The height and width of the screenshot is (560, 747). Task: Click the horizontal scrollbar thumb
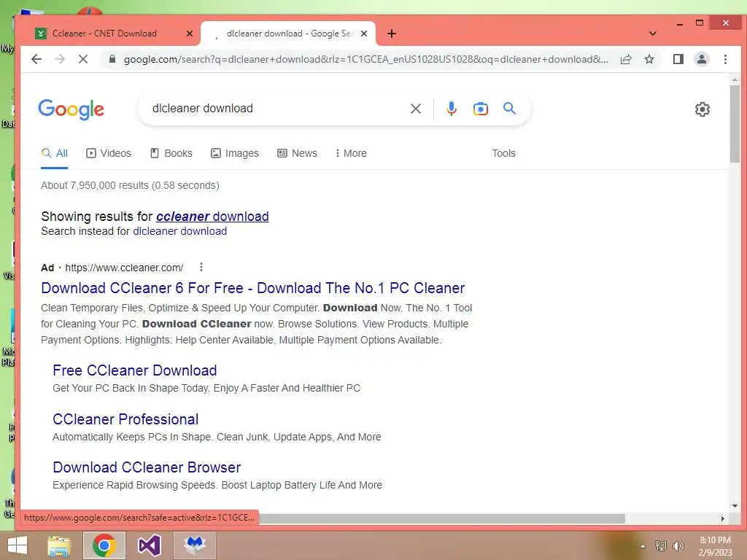[x=441, y=518]
